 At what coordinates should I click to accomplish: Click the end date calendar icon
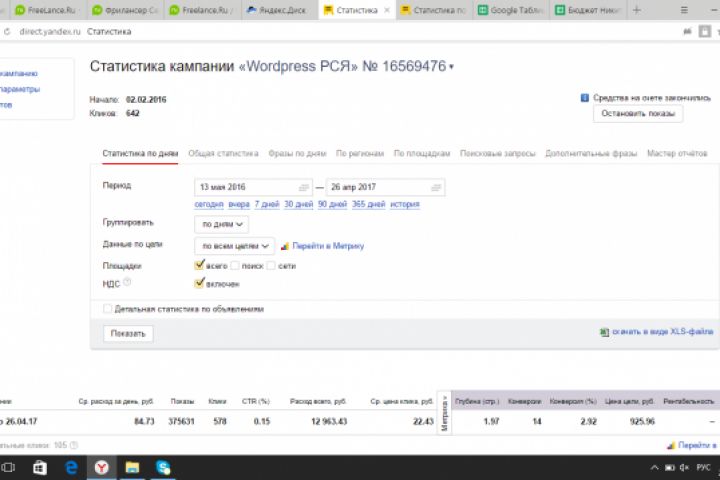[436, 187]
